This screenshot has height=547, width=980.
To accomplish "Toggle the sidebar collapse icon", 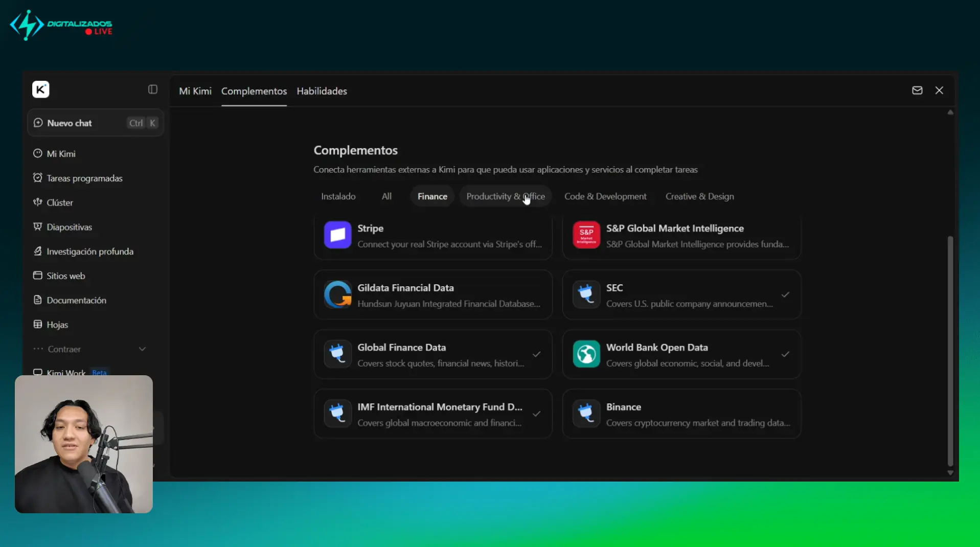I will click(153, 89).
